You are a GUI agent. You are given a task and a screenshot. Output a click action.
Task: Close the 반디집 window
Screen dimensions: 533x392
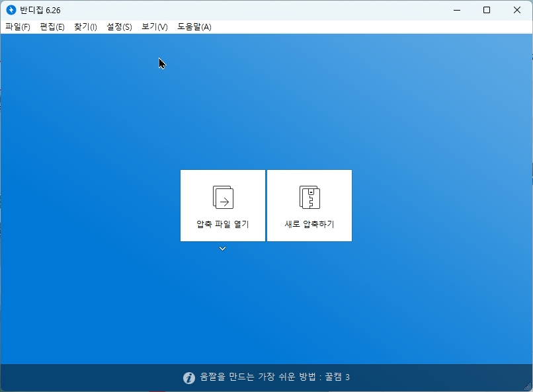516,10
